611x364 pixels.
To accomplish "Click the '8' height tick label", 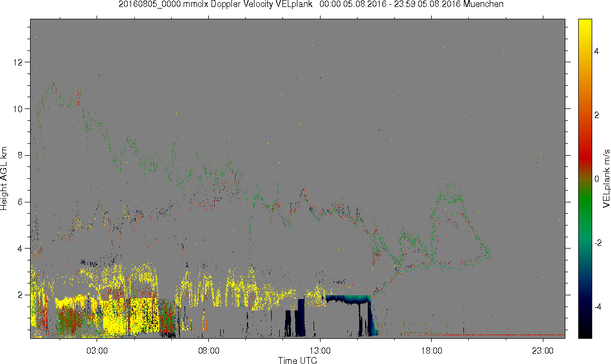I will coord(20,155).
